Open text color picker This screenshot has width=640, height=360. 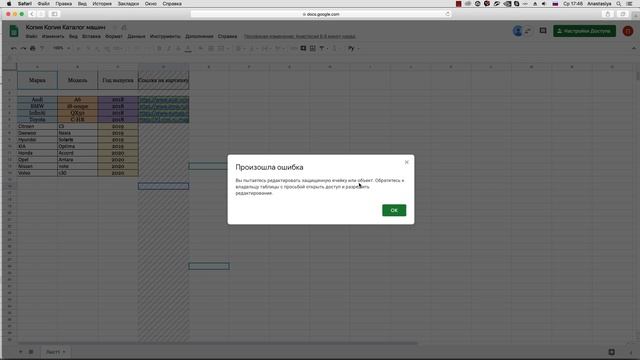[x=188, y=48]
